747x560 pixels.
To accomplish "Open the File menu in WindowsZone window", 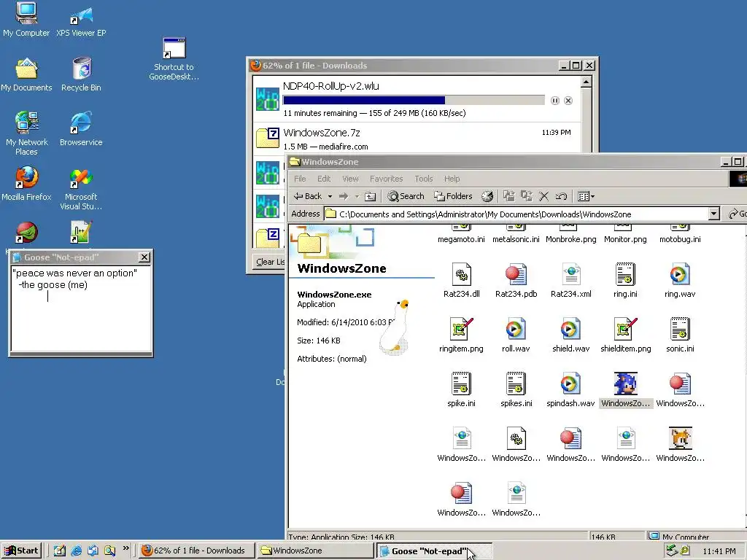I will click(x=300, y=179).
